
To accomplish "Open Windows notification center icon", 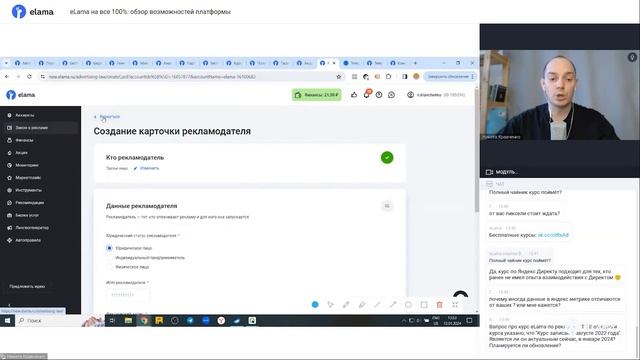I will click(x=469, y=321).
